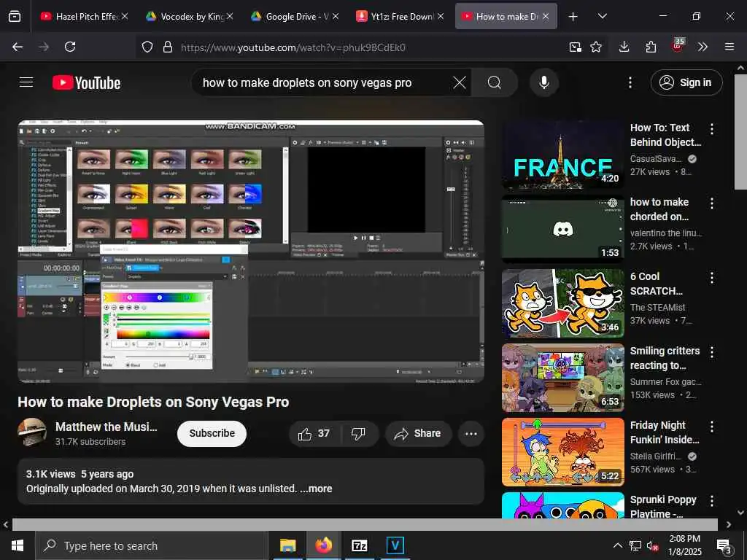Open Matthew the Musi... channel avatar
Viewport: 747px width, 560px height.
(x=32, y=432)
